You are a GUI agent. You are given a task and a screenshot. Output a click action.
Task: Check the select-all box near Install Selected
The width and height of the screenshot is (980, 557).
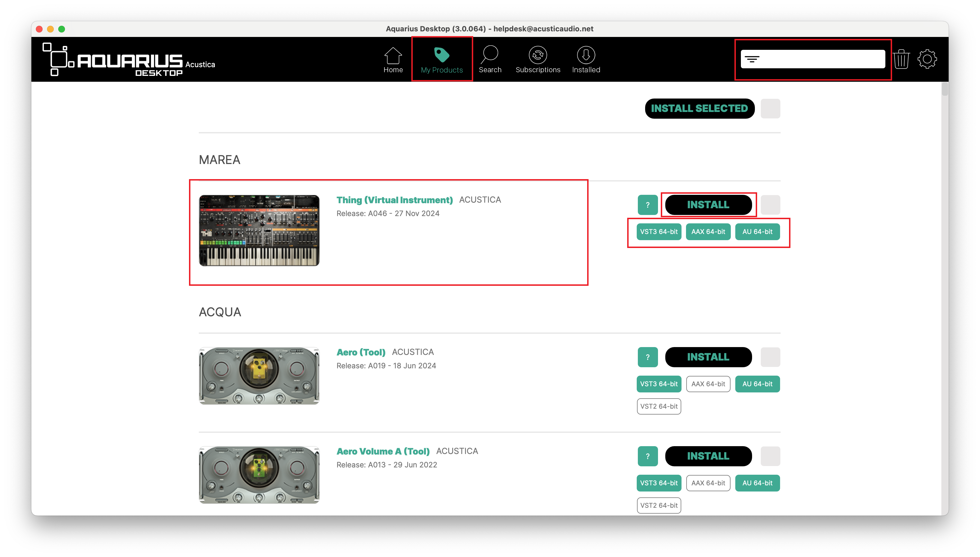(x=770, y=109)
